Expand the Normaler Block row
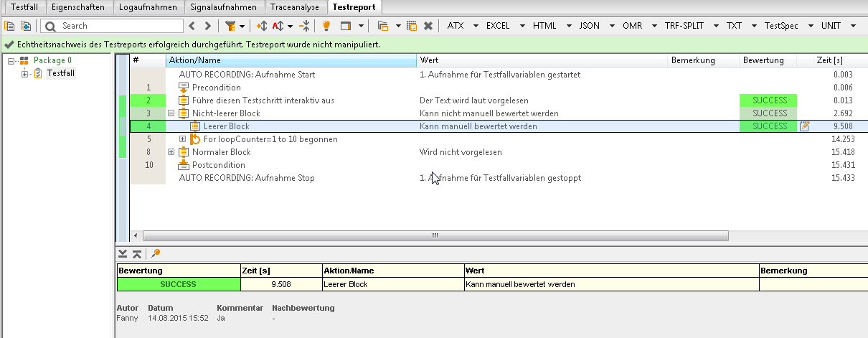The image size is (868, 338). click(171, 152)
